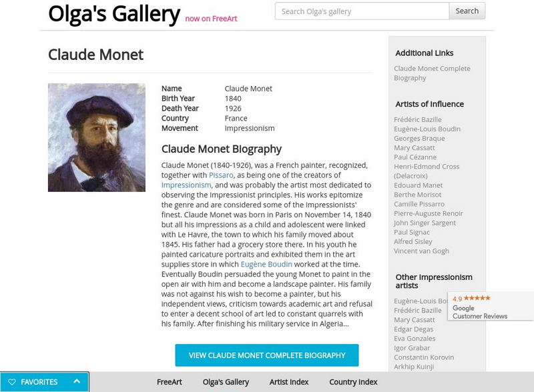The width and height of the screenshot is (534, 392).
Task: Click the Google Customer Reviews rating badge
Action: point(491,307)
